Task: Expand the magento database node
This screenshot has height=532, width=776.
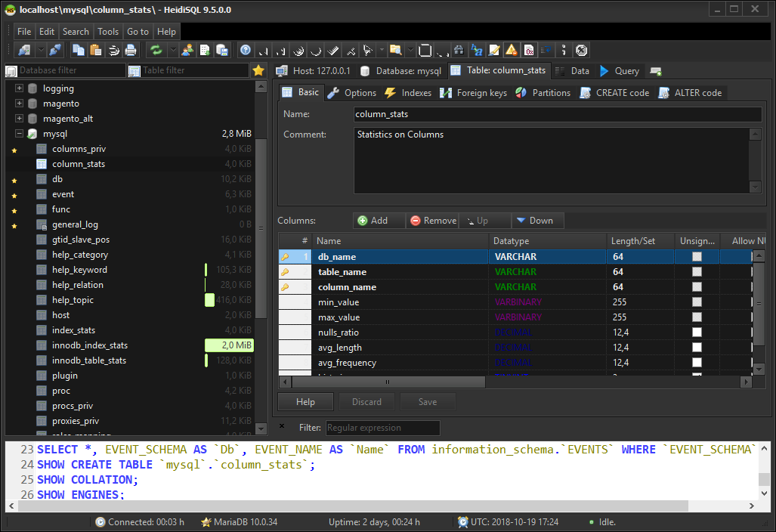Action: [19, 104]
